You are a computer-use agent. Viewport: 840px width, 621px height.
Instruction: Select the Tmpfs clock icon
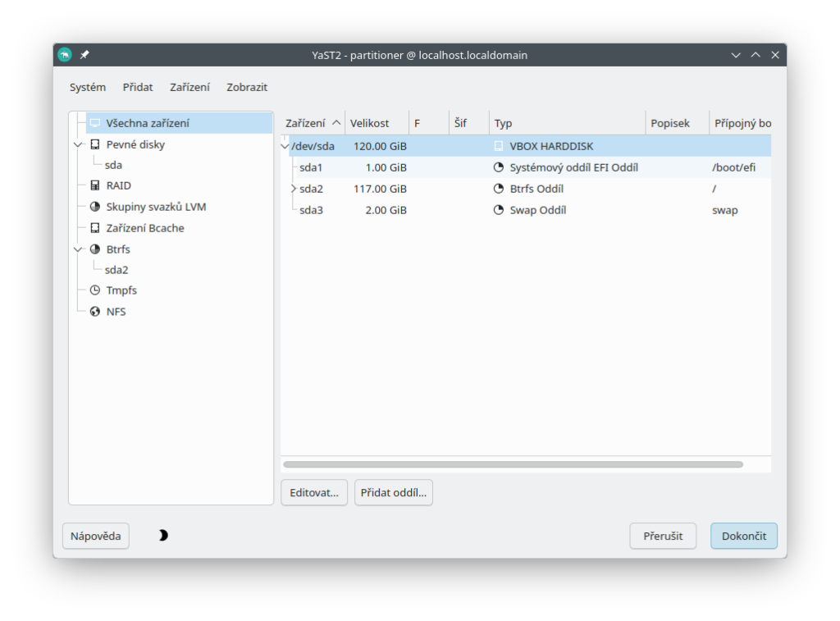pyautogui.click(x=95, y=290)
